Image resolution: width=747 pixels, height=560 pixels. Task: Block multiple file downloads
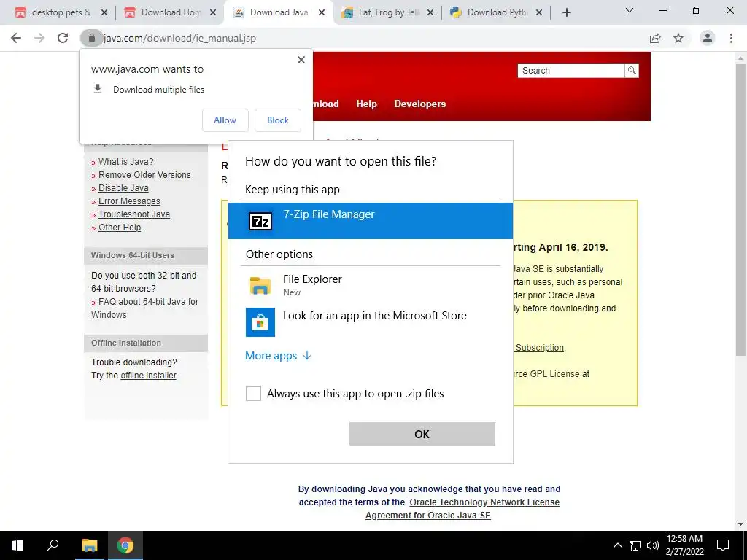[x=278, y=120]
